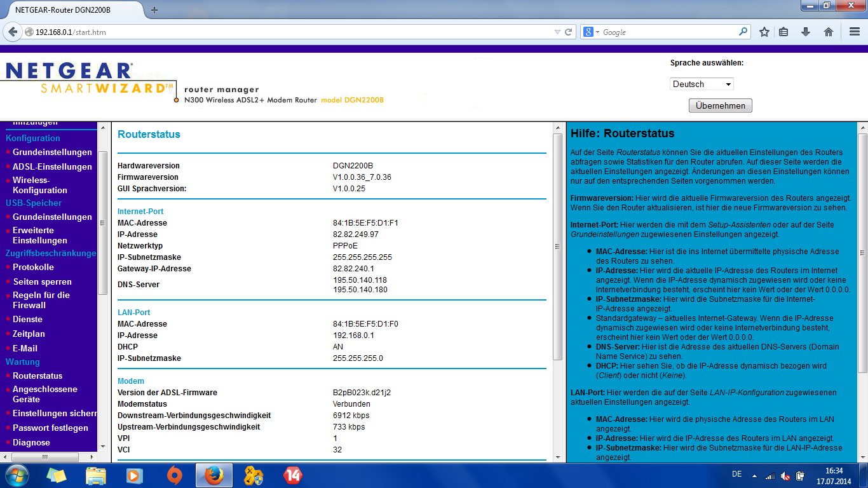Select LAN-Port MAC 84:1B:5E:F5:D1:F0
Image resolution: width=868 pixels, height=488 pixels.
[x=365, y=324]
